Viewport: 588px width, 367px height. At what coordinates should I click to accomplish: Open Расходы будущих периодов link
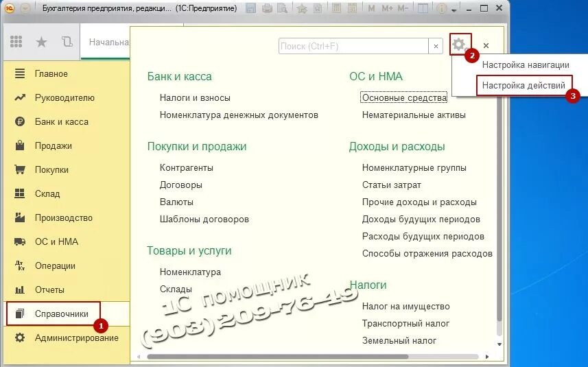point(423,237)
